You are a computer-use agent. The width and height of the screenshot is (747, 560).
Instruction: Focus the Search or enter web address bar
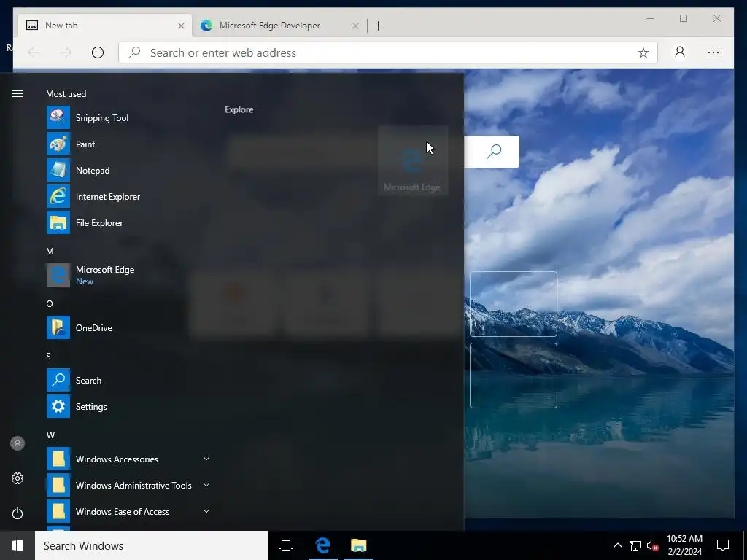(x=388, y=52)
